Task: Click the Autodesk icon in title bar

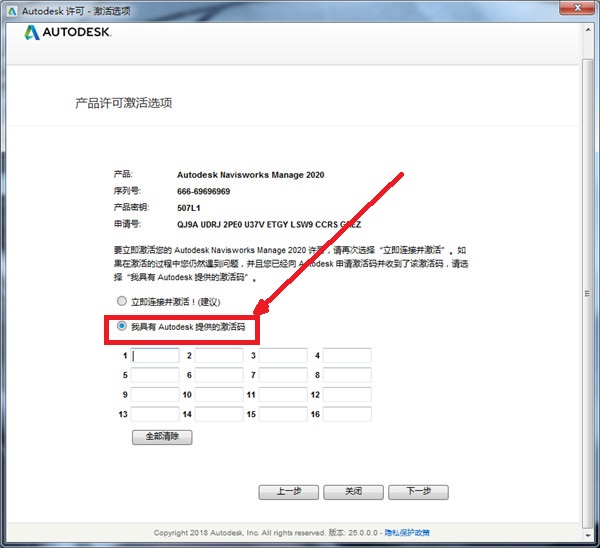Action: (x=12, y=11)
